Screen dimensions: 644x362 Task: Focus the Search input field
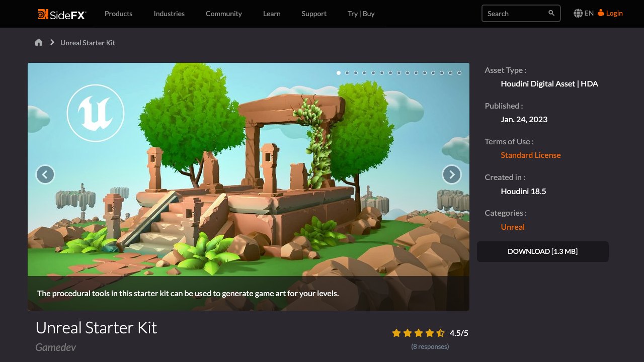(521, 14)
